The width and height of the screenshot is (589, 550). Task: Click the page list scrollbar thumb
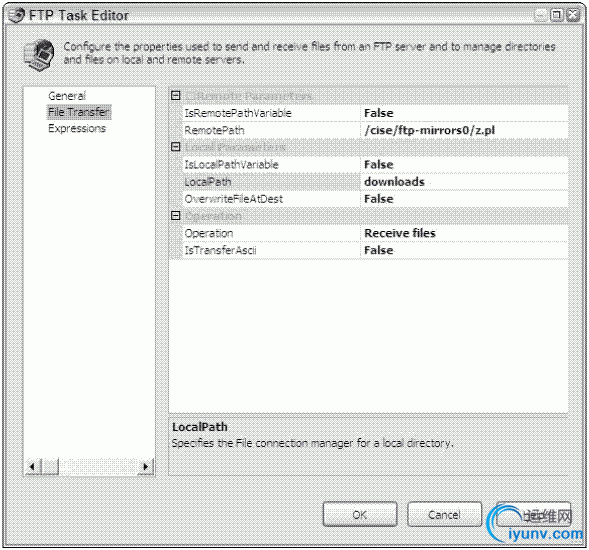[50, 467]
